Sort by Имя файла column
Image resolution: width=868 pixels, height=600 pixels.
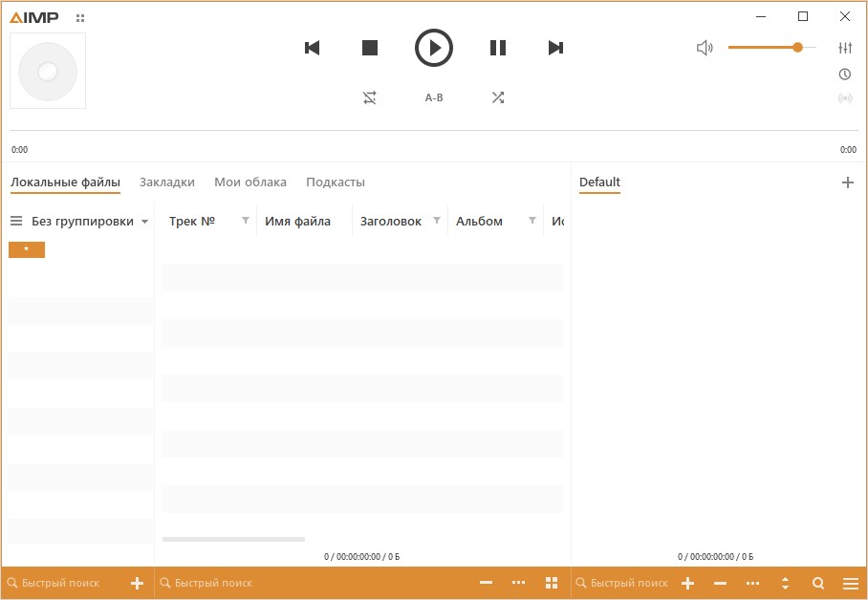(x=298, y=222)
